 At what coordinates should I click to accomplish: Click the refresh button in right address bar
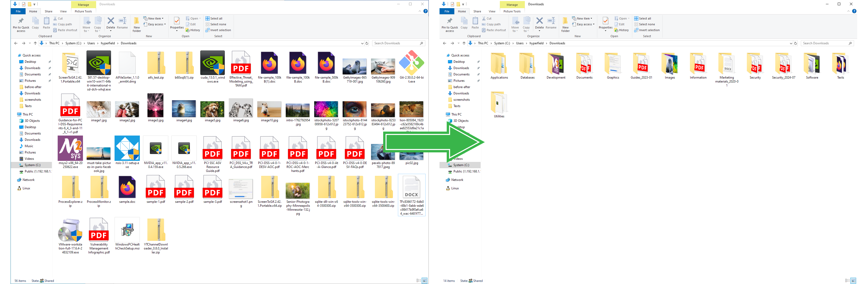[796, 43]
